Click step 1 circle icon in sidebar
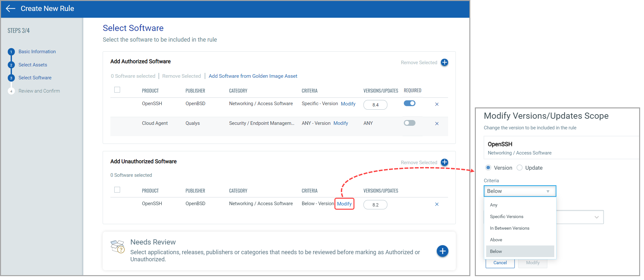Image resolution: width=644 pixels, height=280 pixels. click(11, 52)
